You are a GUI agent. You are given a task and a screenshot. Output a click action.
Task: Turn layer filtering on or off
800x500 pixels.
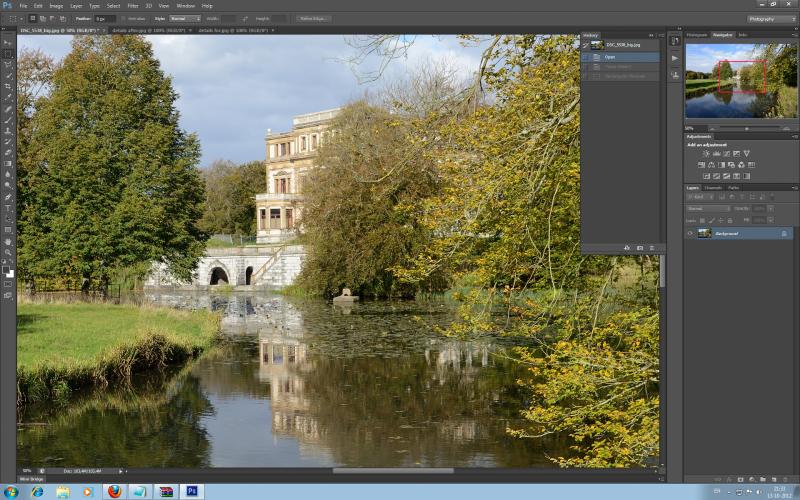tap(772, 196)
